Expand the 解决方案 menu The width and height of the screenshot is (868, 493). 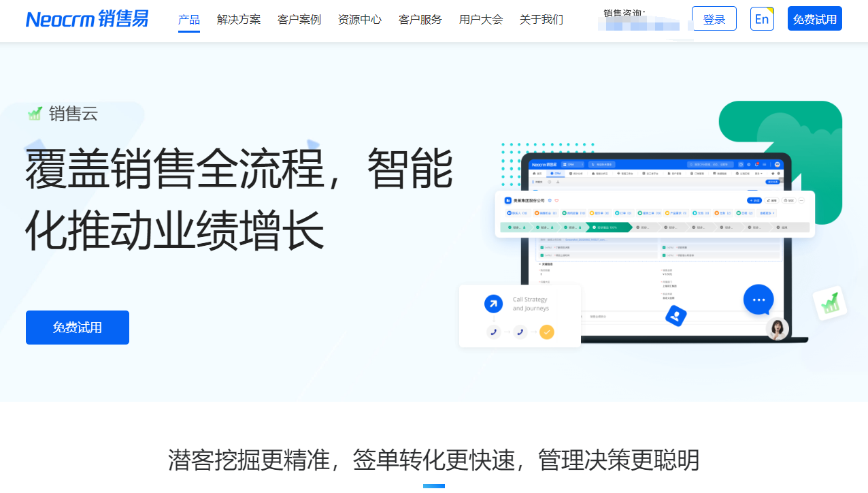pyautogui.click(x=239, y=19)
